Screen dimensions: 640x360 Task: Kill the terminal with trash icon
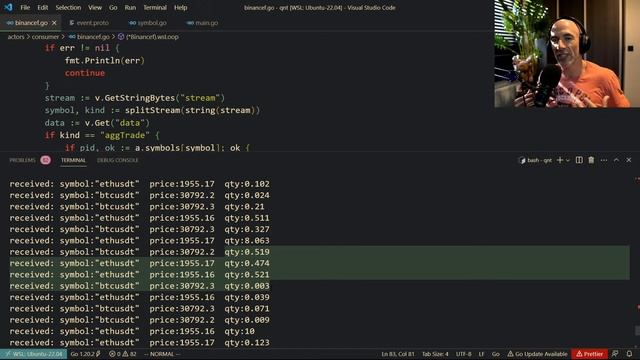[591, 160]
